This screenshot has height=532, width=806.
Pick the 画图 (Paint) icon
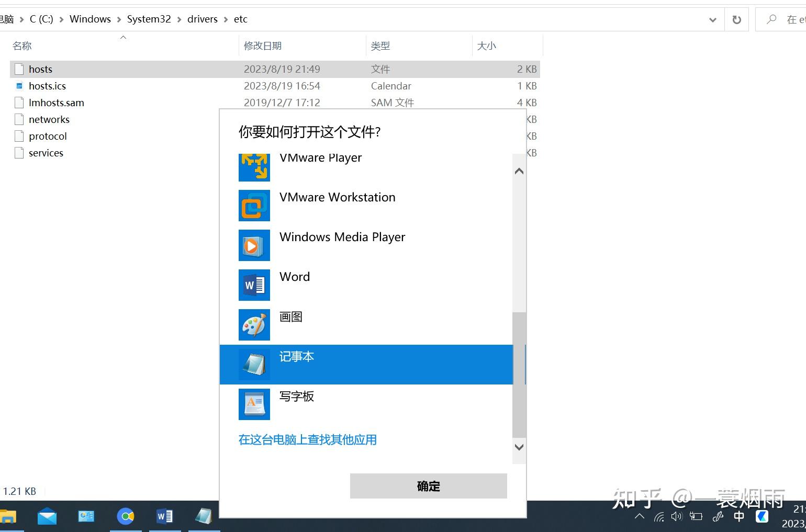pos(254,325)
